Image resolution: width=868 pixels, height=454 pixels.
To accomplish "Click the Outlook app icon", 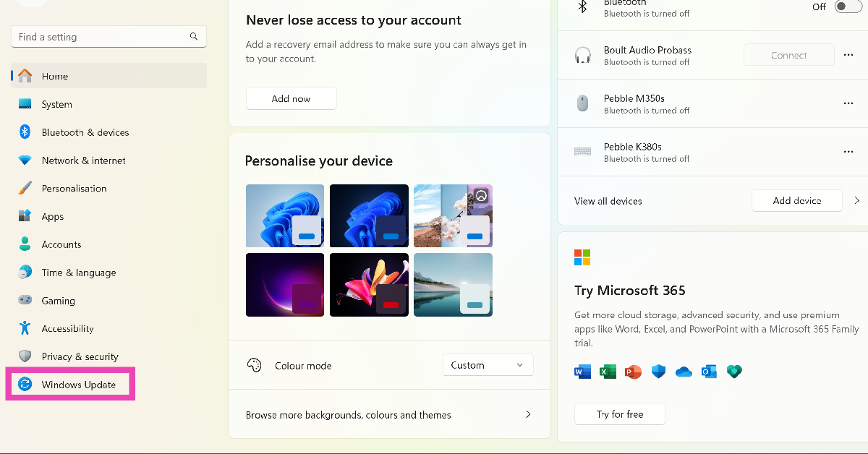I will (709, 372).
